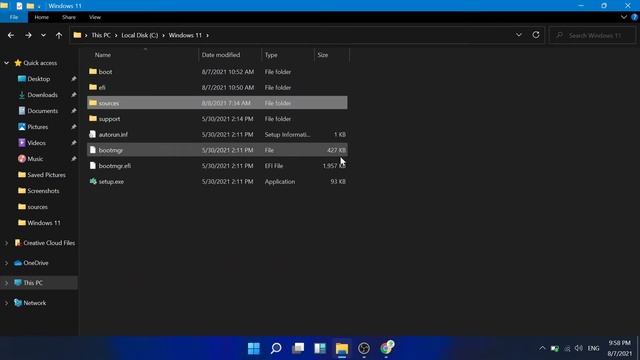
Task: Collapse the Quick access tree node
Action: (x=7, y=63)
